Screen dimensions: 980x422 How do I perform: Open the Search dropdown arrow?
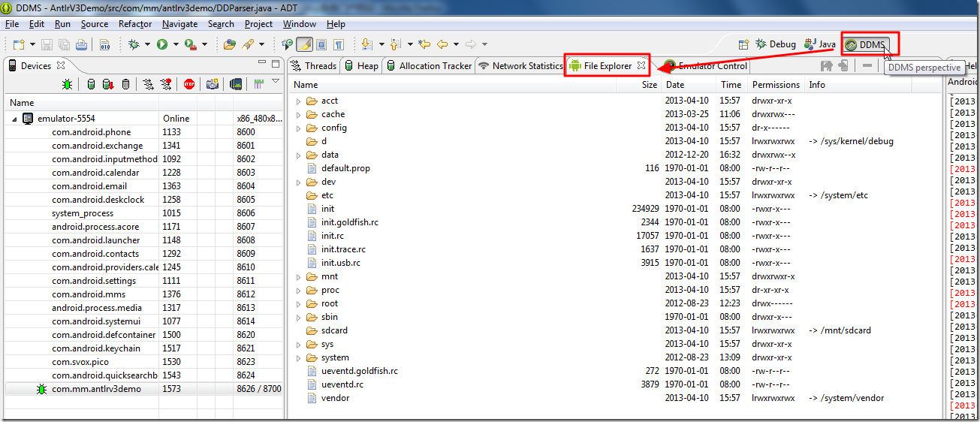[261, 44]
